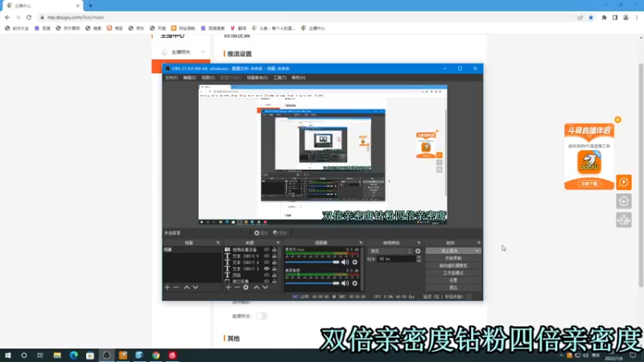Image resolution: width=644 pixels, height=362 pixels.
Task: Open Mic/Aux audio settings gear
Action: pyautogui.click(x=355, y=262)
